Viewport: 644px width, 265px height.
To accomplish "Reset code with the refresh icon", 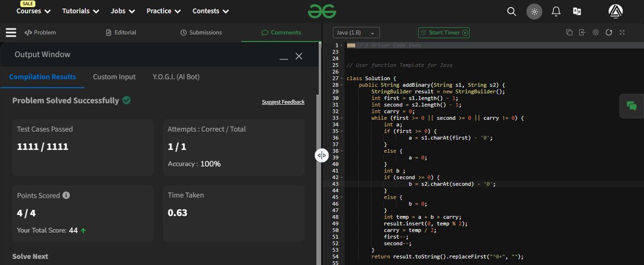I will (609, 33).
